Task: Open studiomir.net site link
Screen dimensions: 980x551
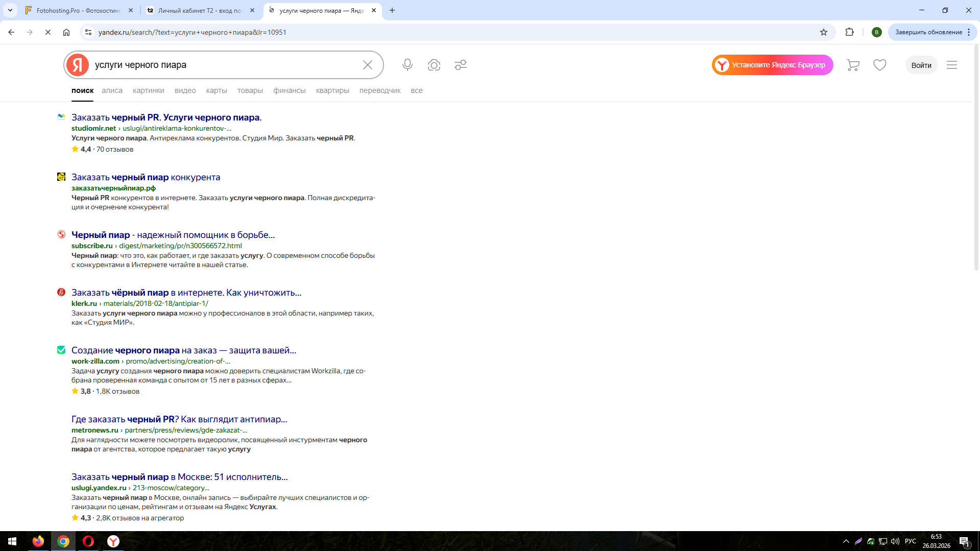Action: (94, 128)
